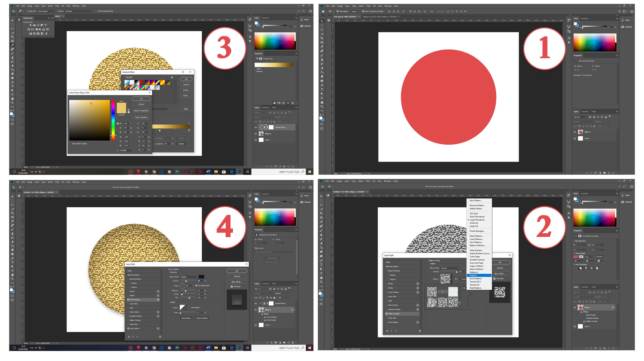The width and height of the screenshot is (644, 361).
Task: Switch to the Ellipse 1.psb document tab
Action: click(379, 17)
